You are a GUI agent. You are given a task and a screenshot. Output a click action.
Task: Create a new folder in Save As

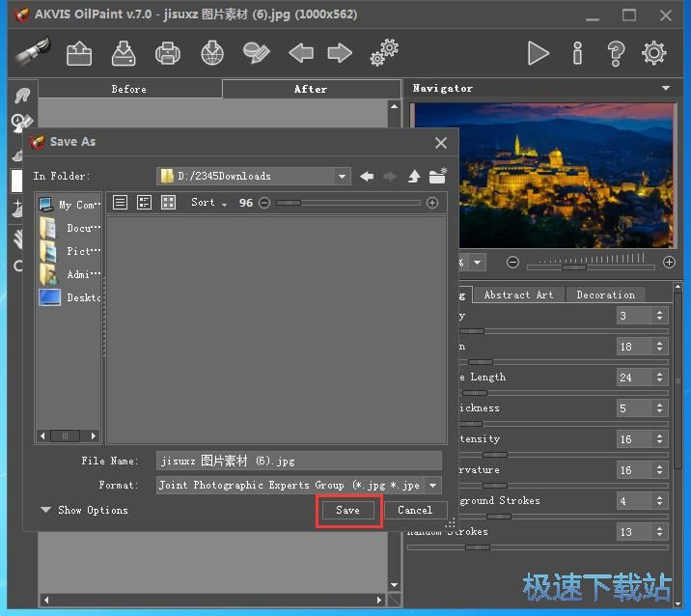[438, 176]
